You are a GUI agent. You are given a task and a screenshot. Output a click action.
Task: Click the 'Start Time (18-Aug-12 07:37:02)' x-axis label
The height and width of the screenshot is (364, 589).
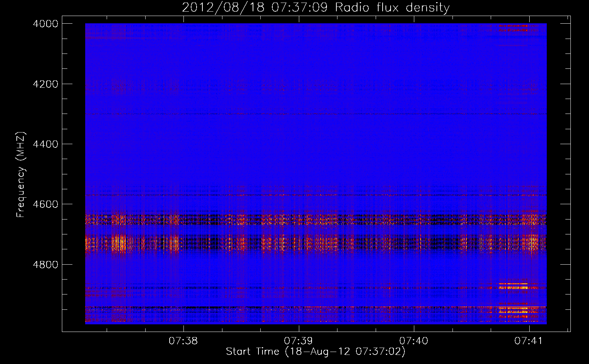[316, 352]
